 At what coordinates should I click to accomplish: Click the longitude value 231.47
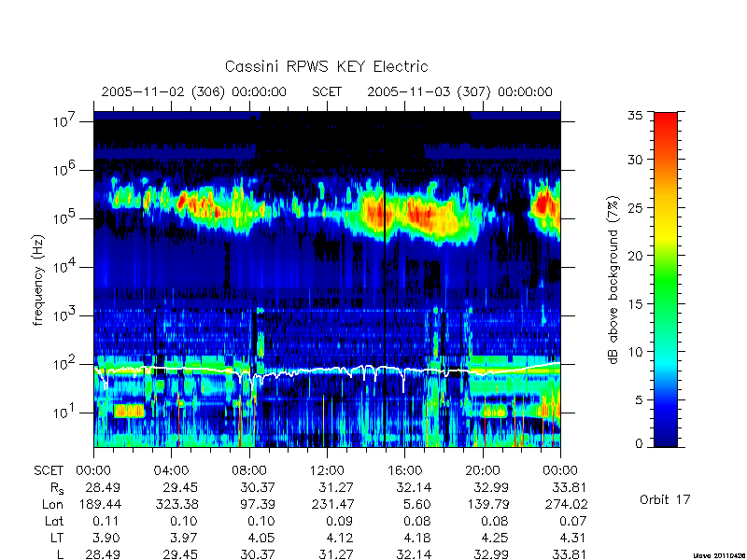(331, 504)
